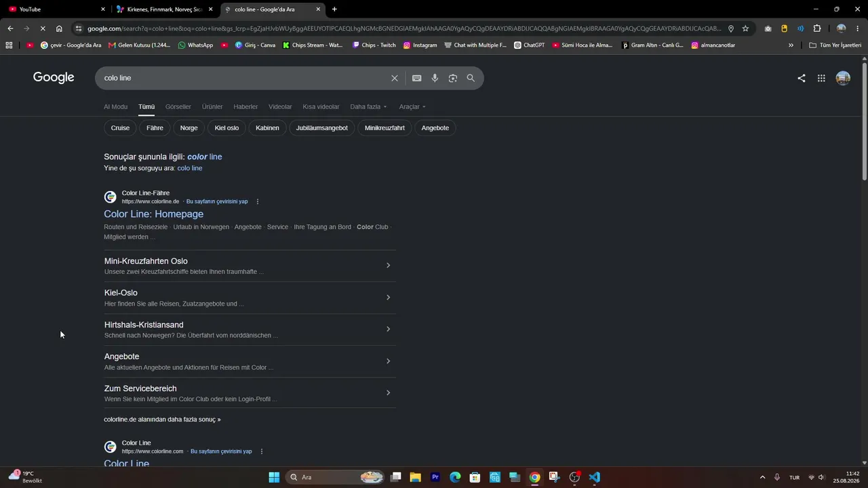
Task: Filter results with the Cruise chip
Action: coord(120,128)
